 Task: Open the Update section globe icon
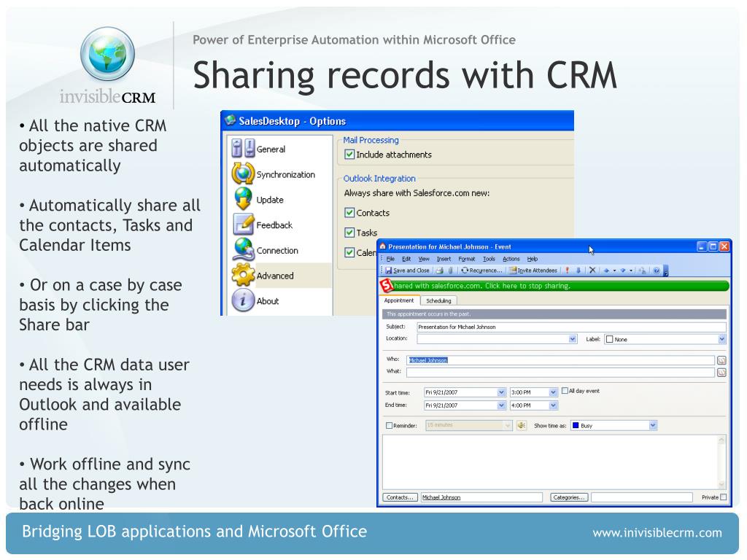point(243,199)
